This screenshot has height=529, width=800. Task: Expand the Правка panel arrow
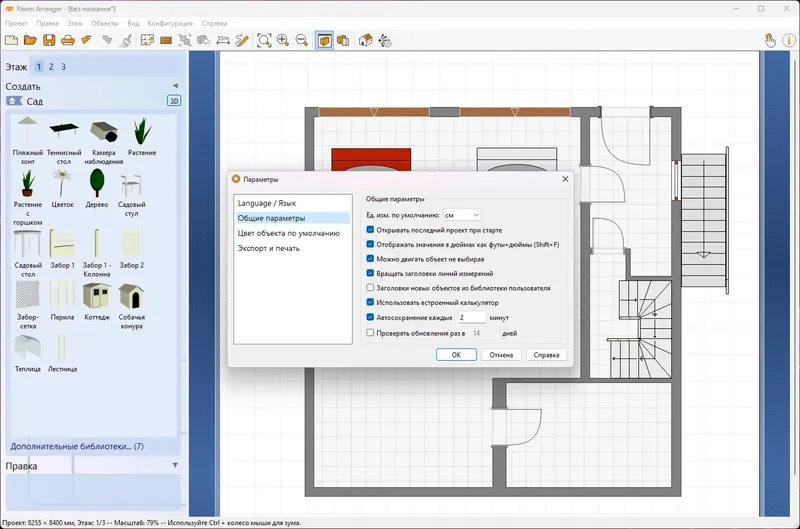coord(175,465)
